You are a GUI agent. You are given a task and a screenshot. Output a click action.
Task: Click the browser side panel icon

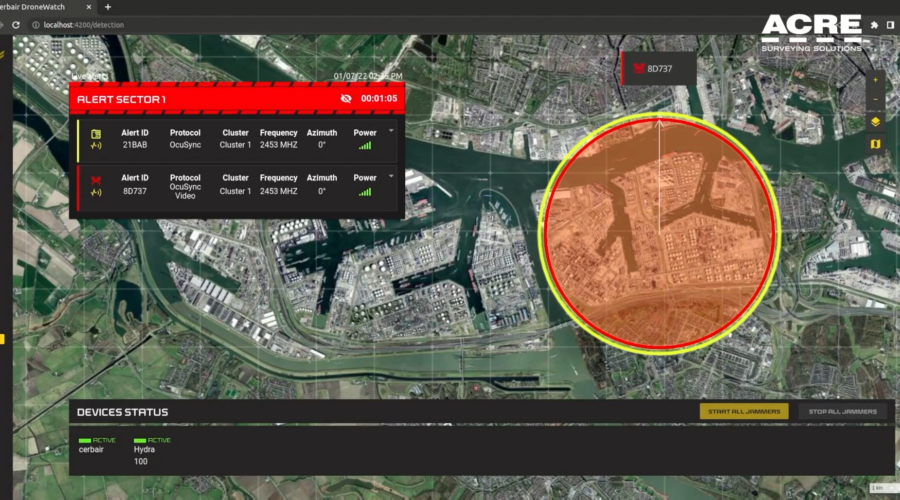click(x=890, y=24)
